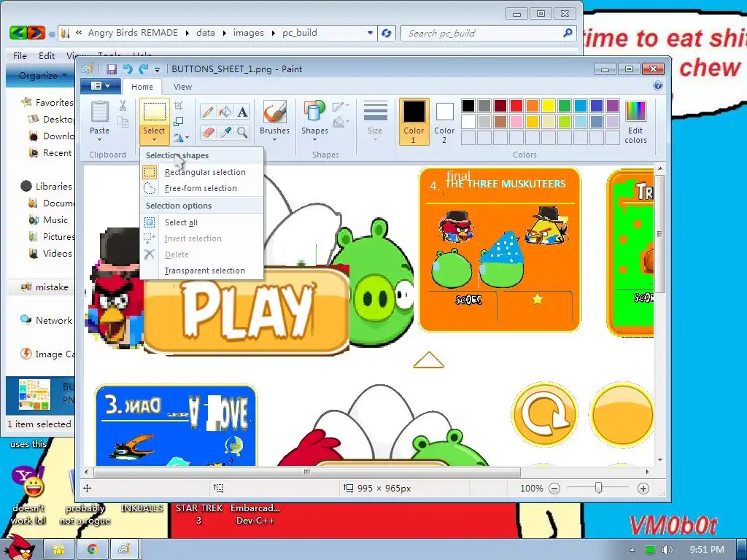This screenshot has height=560, width=747.
Task: Click the zoom slider handle
Action: click(598, 488)
